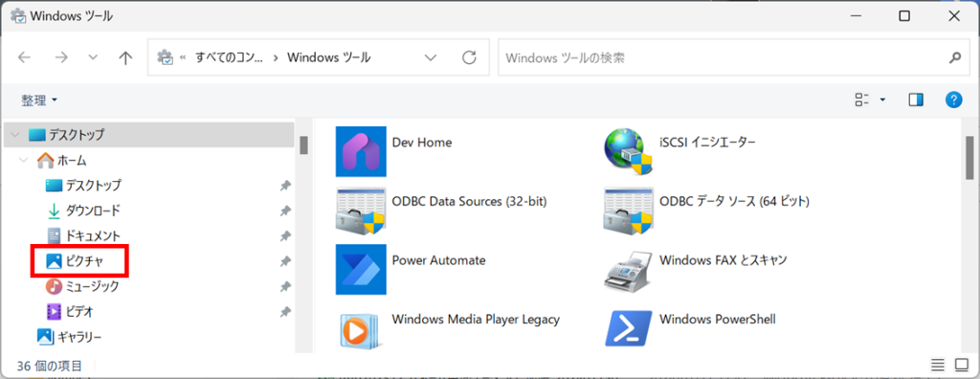Click the Windows Media Player Legacy label
This screenshot has height=379, width=980.
(476, 320)
